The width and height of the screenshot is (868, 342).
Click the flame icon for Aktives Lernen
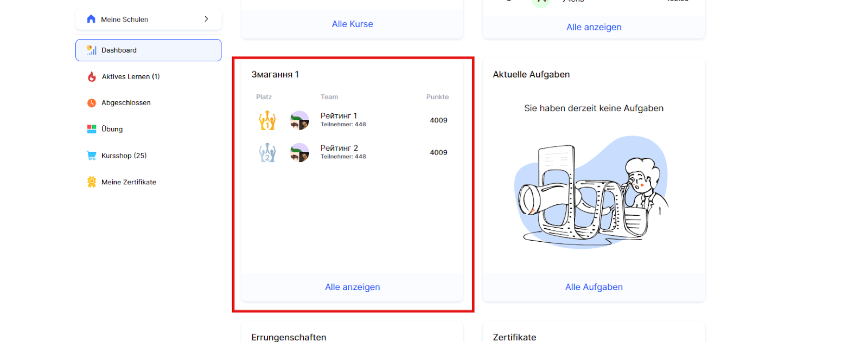tap(92, 76)
